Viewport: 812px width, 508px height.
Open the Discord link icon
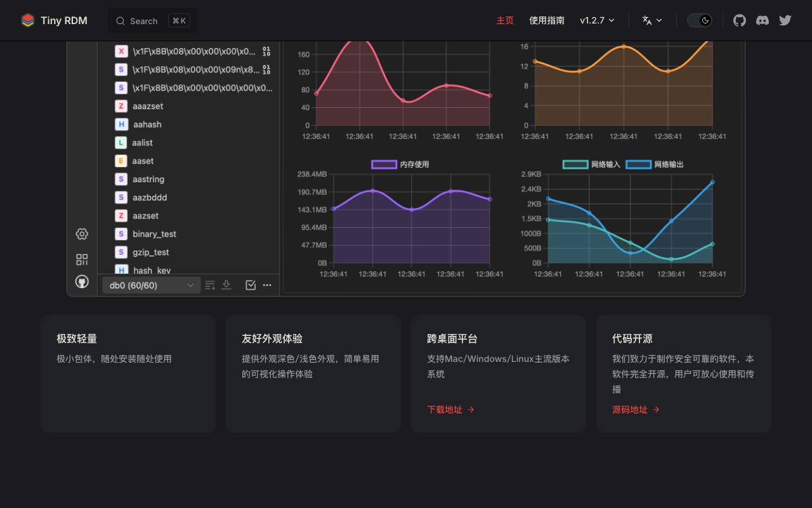(x=763, y=20)
